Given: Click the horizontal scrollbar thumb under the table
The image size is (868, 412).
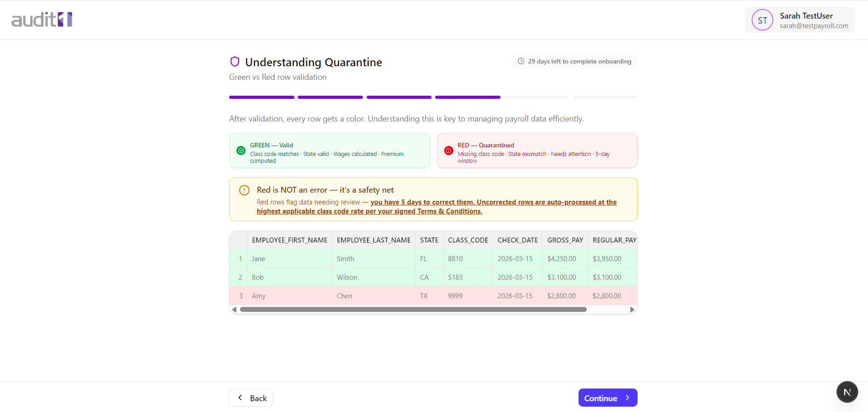Looking at the screenshot, I should tap(411, 309).
